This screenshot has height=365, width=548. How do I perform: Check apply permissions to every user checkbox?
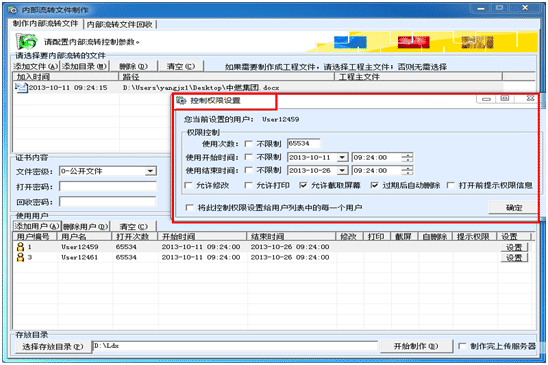(189, 208)
